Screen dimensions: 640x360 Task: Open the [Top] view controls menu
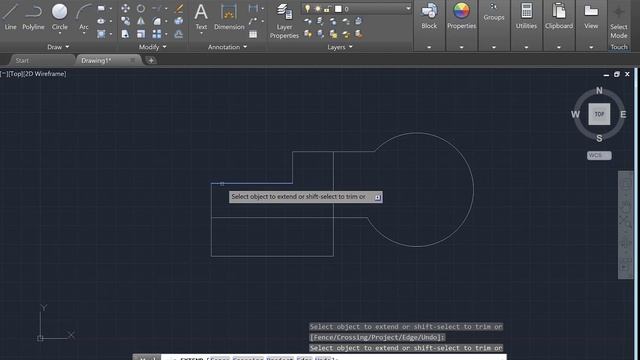[x=17, y=74]
